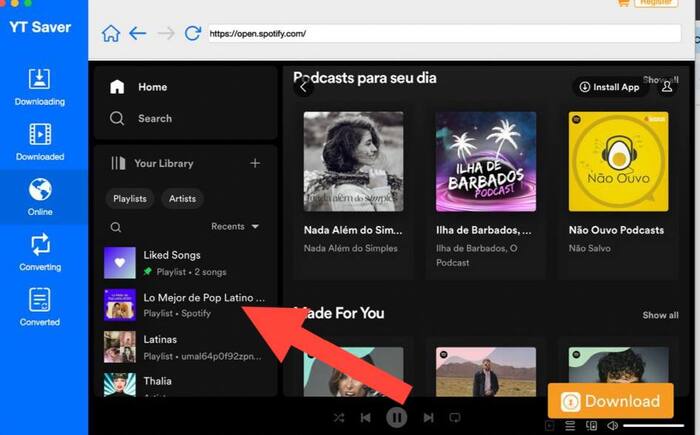This screenshot has height=435, width=700.
Task: Open the shopping cart icon
Action: [x=623, y=3]
